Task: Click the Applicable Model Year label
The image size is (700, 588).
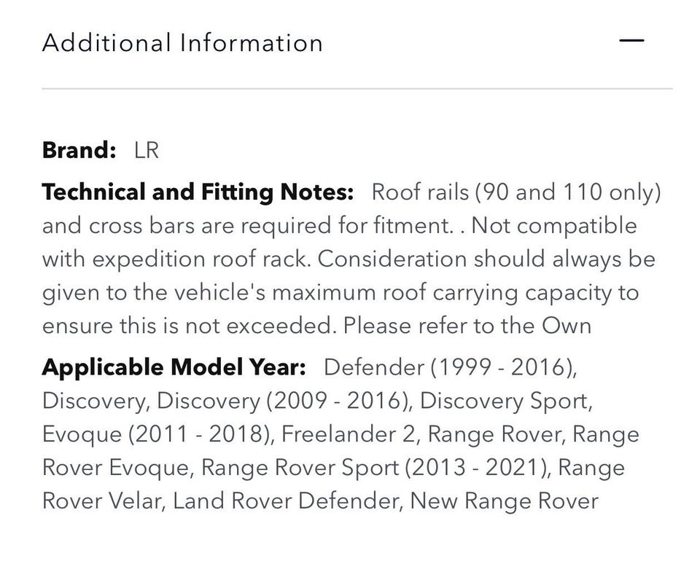Action: (174, 368)
